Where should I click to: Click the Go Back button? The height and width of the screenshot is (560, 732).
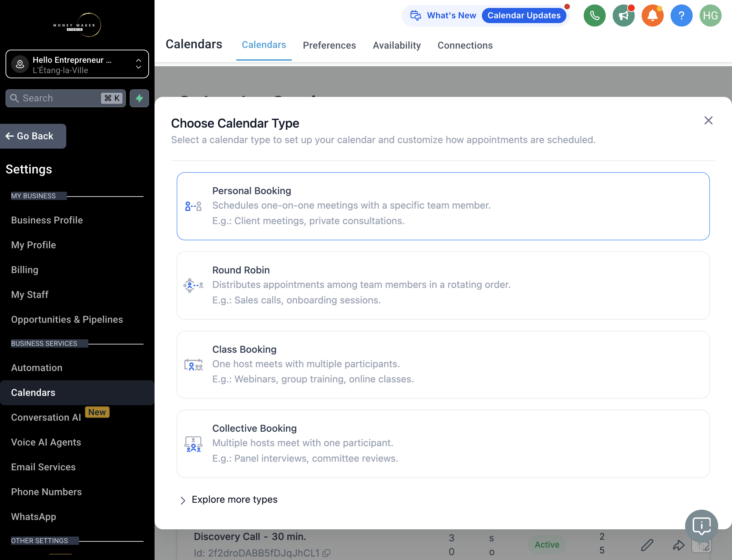pyautogui.click(x=33, y=136)
